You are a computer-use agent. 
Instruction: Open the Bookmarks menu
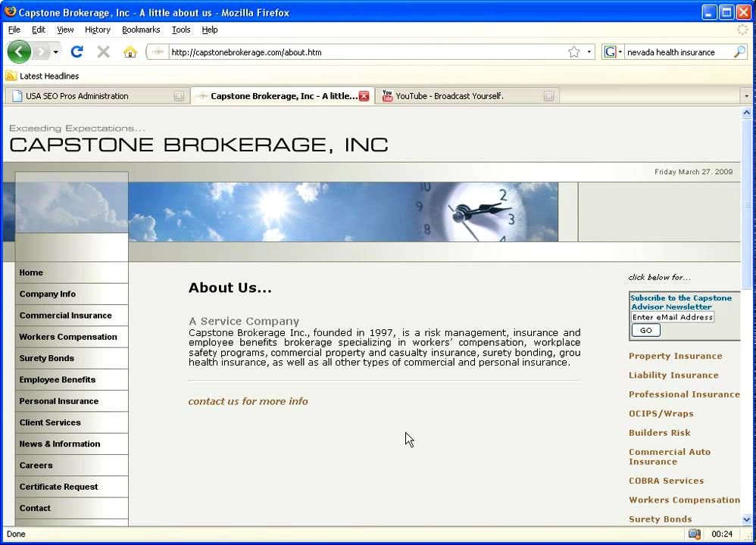pos(141,30)
